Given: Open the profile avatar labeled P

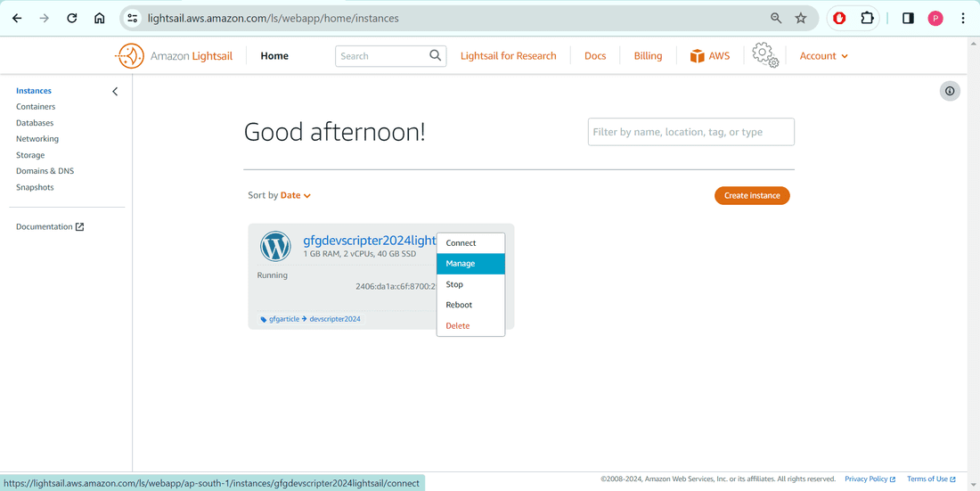Looking at the screenshot, I should (935, 18).
